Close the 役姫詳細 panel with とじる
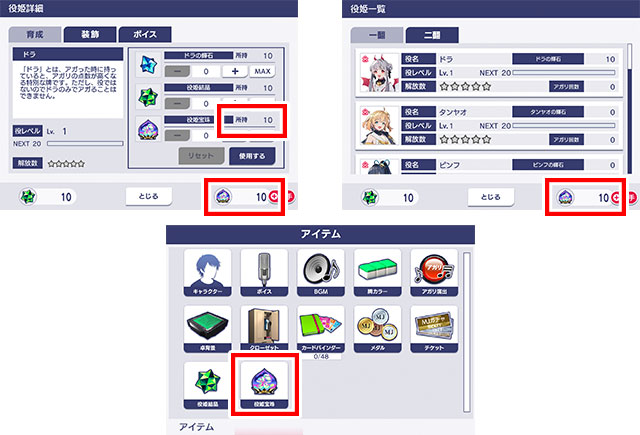 pyautogui.click(x=149, y=197)
